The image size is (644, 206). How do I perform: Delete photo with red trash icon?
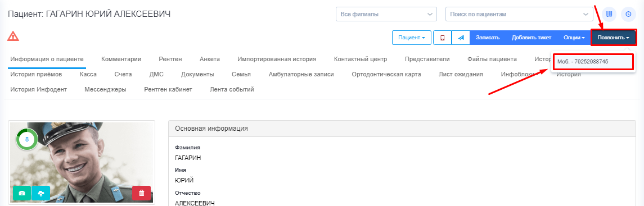click(141, 193)
